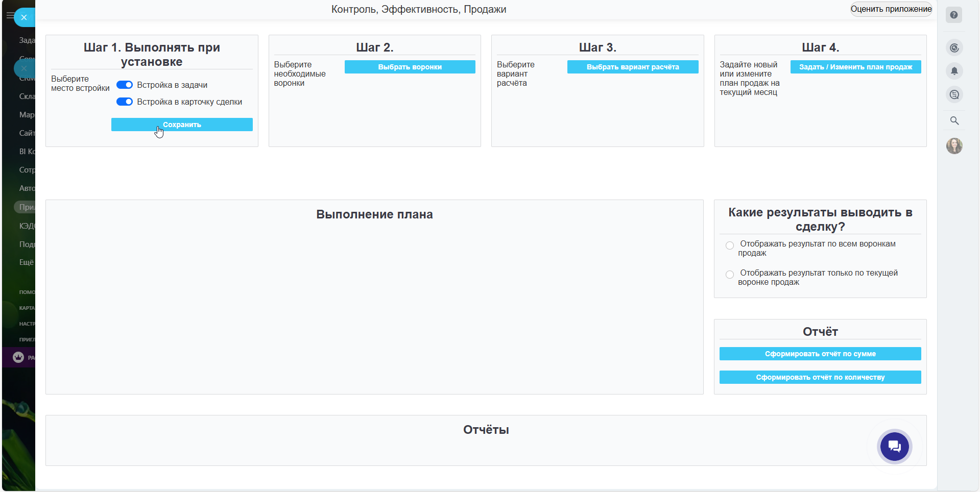The width and height of the screenshot is (980, 492).
Task: Click the crown tariff icon in sidebar
Action: 18,357
